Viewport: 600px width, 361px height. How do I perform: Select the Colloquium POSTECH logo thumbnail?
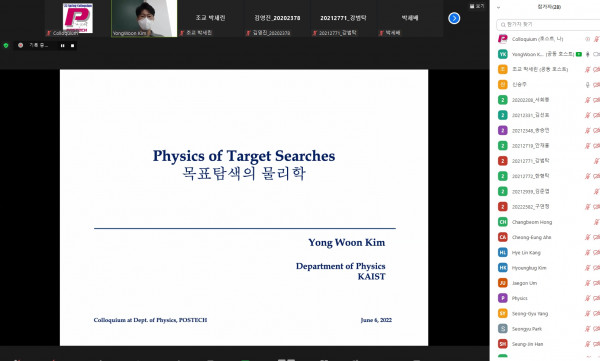78,18
